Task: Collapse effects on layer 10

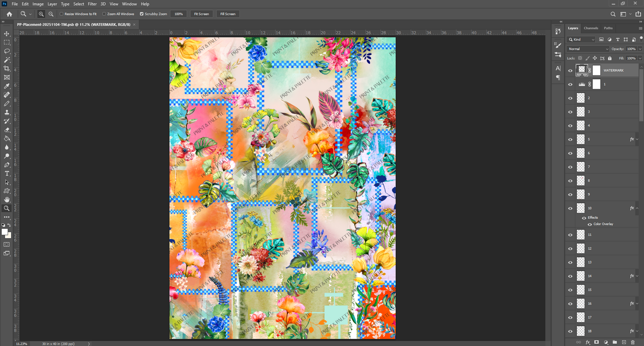Action: 637,208
